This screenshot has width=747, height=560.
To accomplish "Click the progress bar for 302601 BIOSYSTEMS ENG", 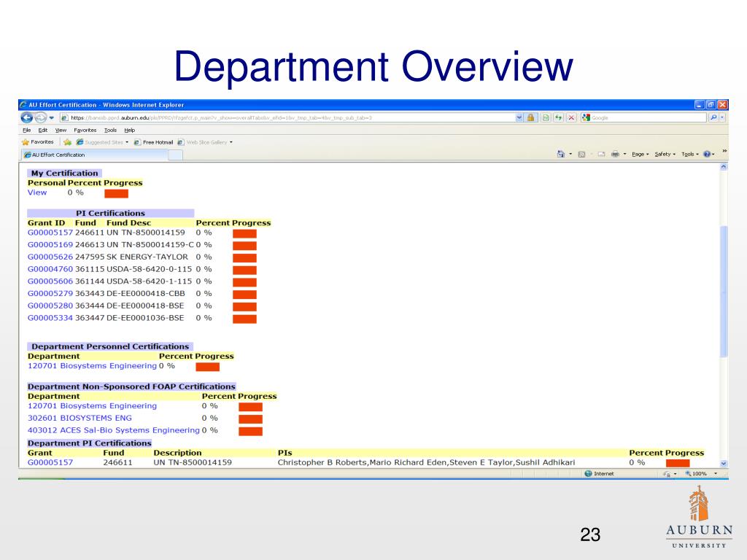I will pos(251,419).
